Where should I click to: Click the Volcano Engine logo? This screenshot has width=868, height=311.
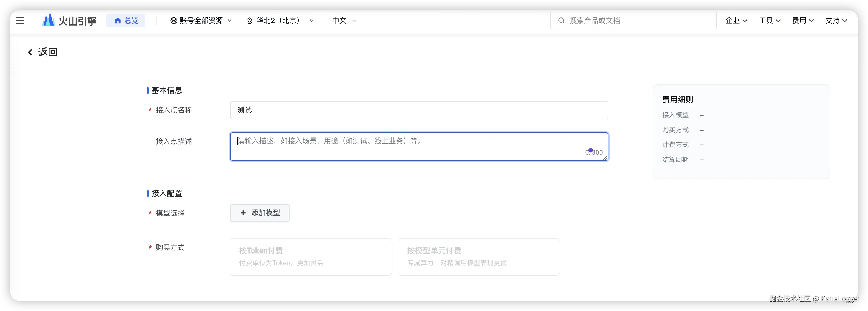(69, 20)
